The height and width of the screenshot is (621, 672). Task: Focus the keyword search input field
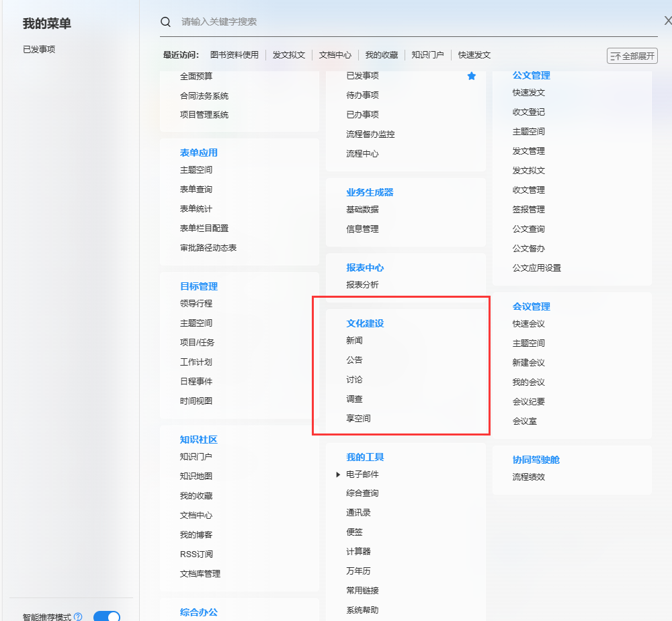403,22
